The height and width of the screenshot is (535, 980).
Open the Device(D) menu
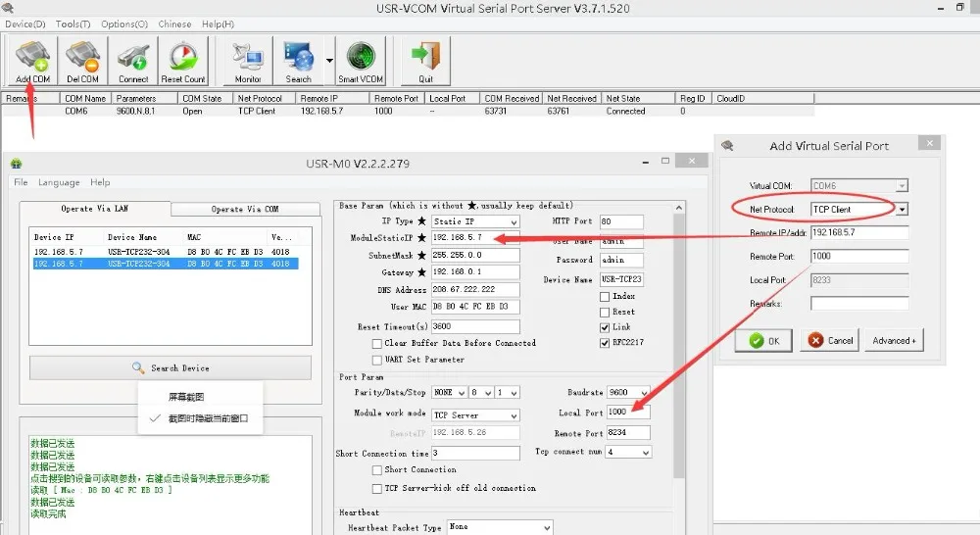coord(25,24)
